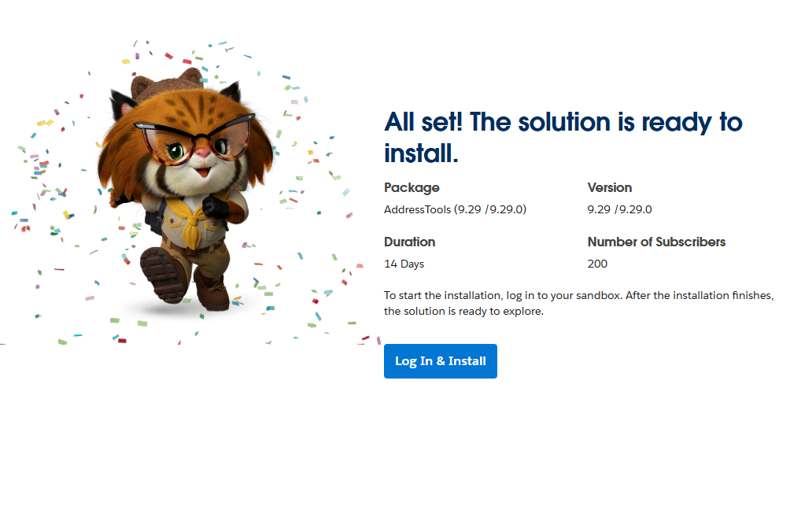Click the Version field label
The image size is (790, 532).
610,187
